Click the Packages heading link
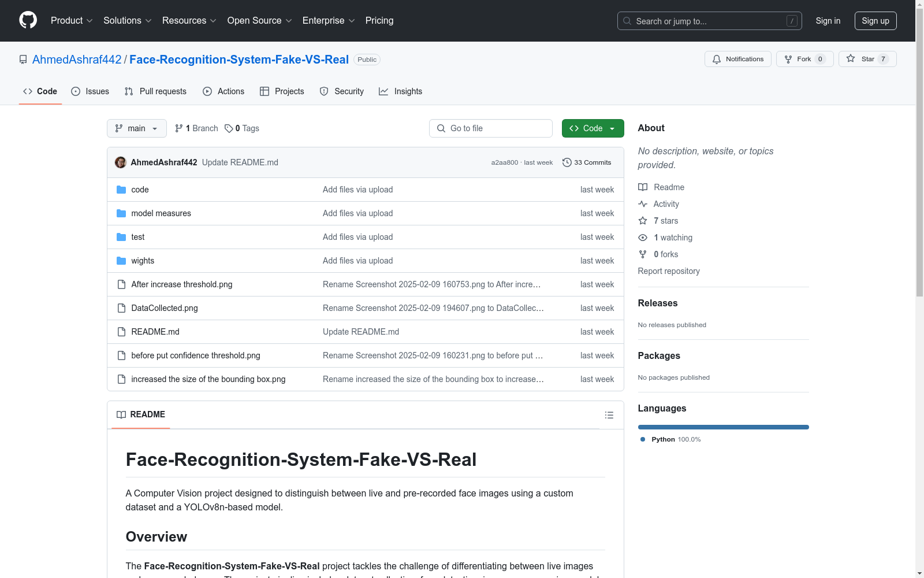This screenshot has height=578, width=924. 659,355
